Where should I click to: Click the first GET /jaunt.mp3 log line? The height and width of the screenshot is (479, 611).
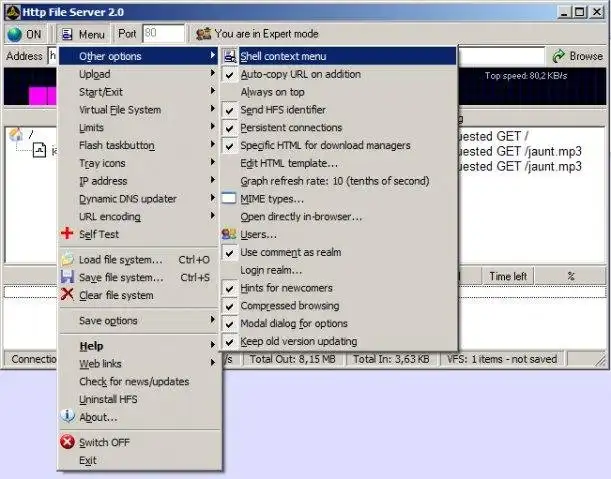(x=520, y=151)
